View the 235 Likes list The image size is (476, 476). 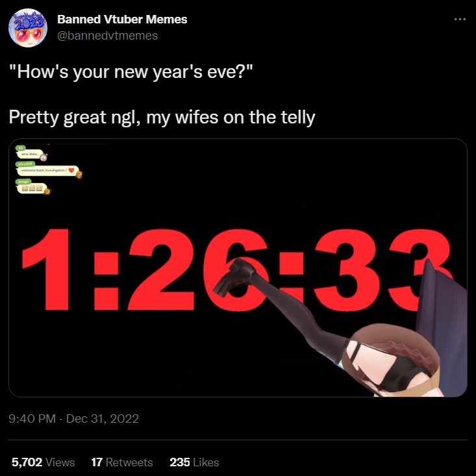[x=194, y=462]
